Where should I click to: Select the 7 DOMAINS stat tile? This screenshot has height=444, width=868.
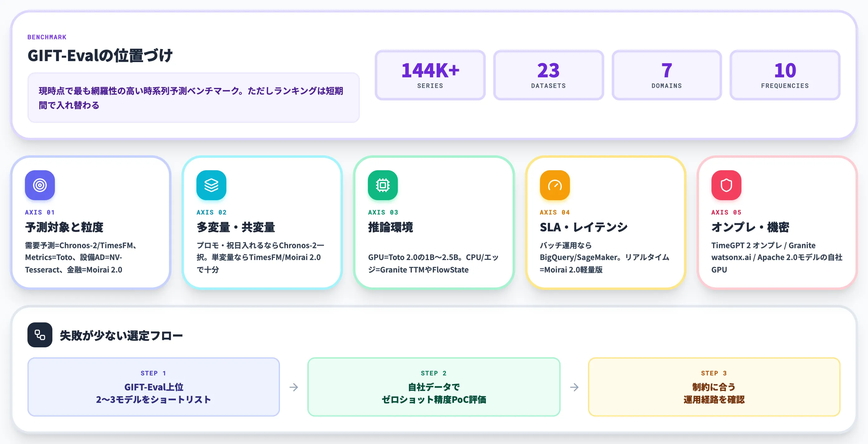pos(667,75)
